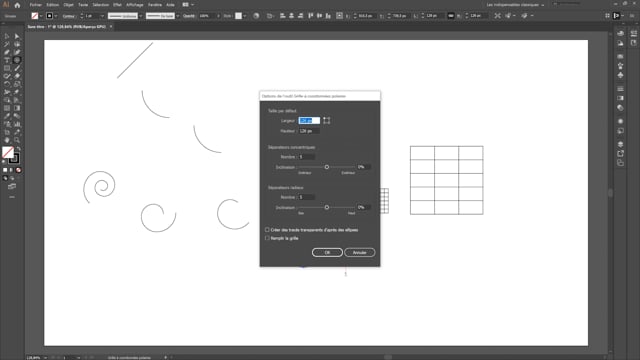
Task: Select the Type tool
Action: click(x=7, y=60)
